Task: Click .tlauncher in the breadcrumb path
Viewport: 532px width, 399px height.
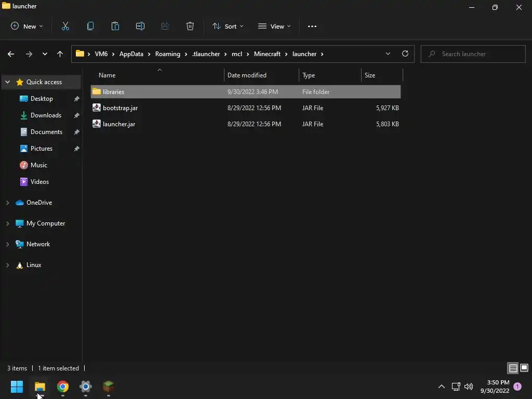Action: point(206,54)
